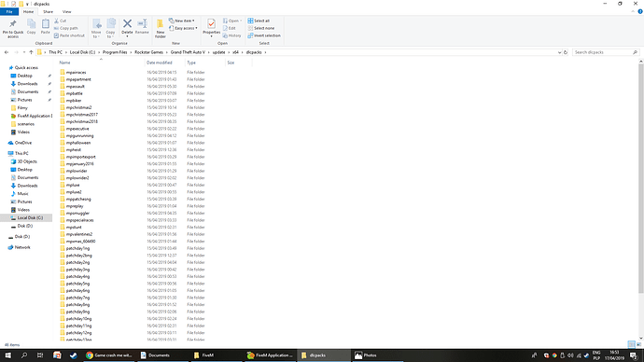Click Paste shortcut in ribbon
Image resolution: width=644 pixels, height=362 pixels.
[x=69, y=35]
